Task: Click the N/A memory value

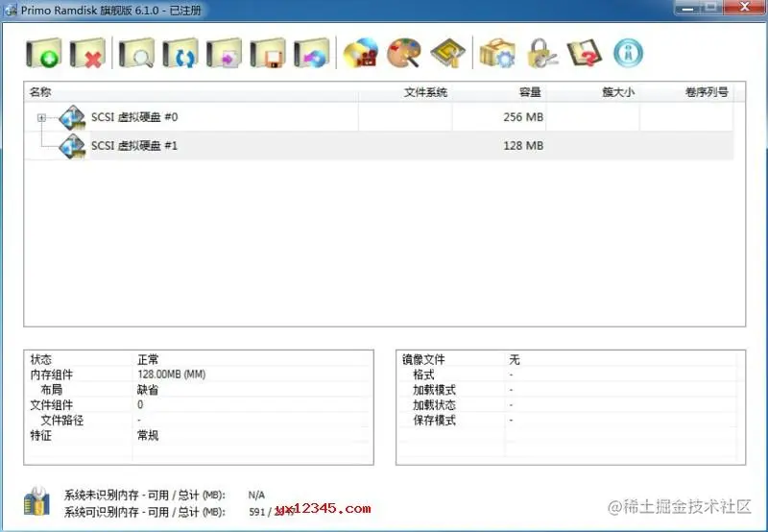Action: tap(256, 496)
